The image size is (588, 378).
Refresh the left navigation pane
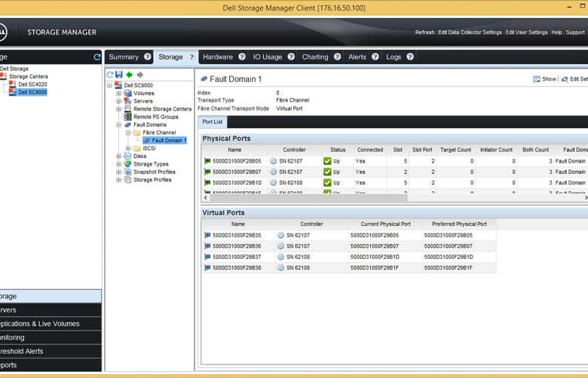click(96, 57)
